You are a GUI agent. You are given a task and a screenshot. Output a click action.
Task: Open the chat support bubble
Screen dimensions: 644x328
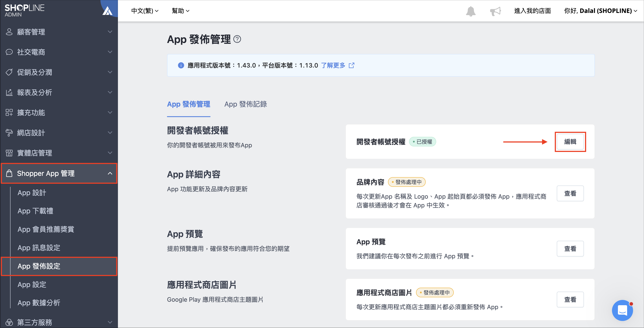point(622,310)
